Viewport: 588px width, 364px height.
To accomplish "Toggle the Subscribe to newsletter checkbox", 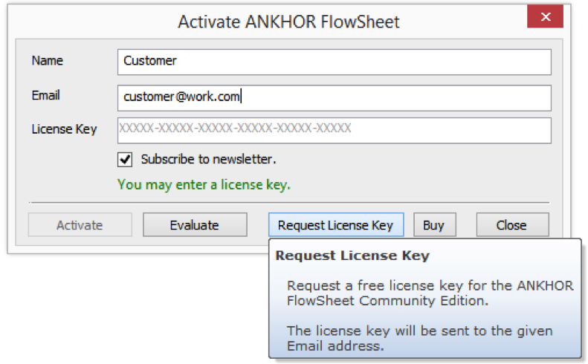I will (x=126, y=159).
